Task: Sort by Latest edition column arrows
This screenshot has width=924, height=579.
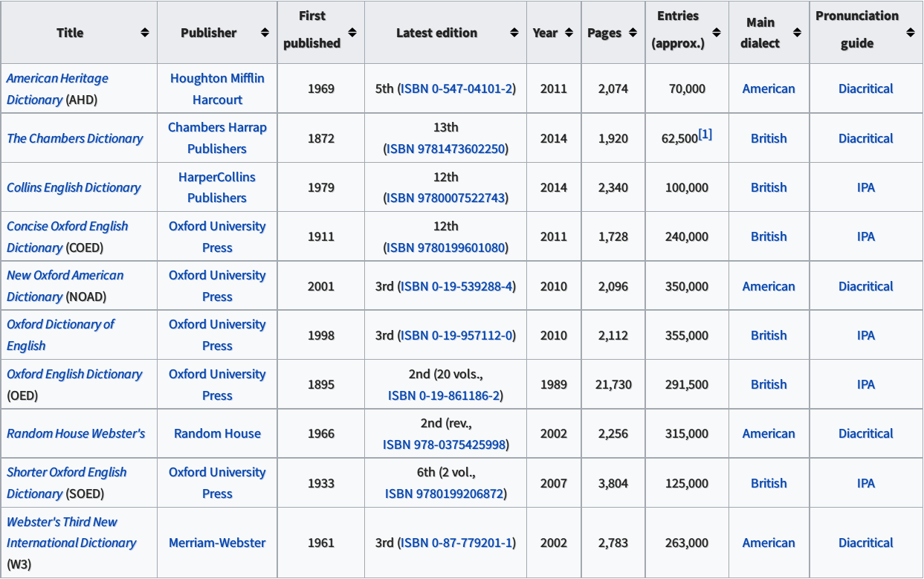Action: [514, 33]
